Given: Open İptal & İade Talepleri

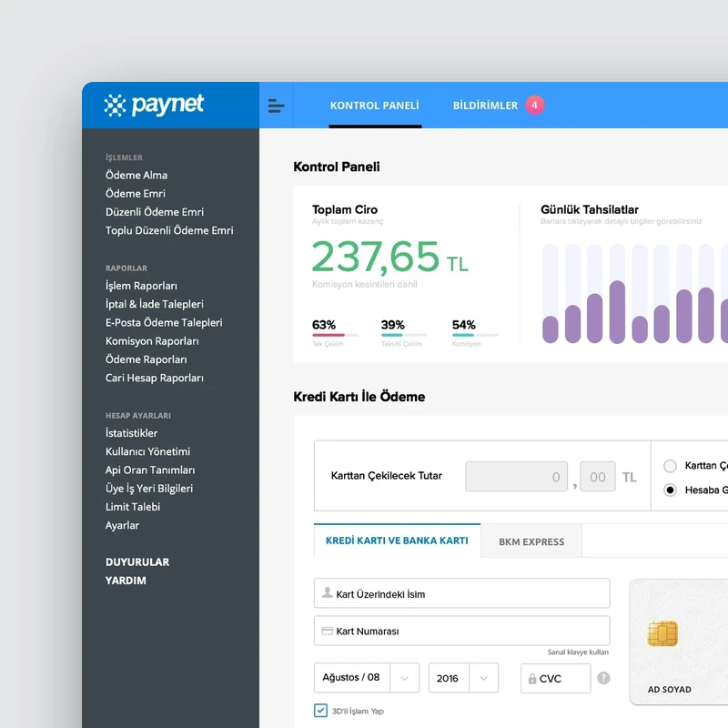Looking at the screenshot, I should point(154,304).
